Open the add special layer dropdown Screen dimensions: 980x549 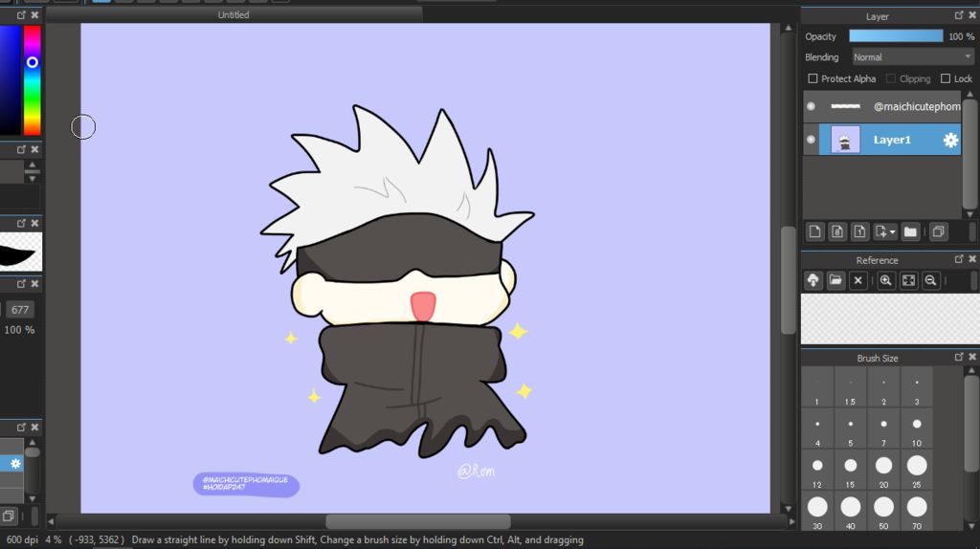tap(885, 231)
